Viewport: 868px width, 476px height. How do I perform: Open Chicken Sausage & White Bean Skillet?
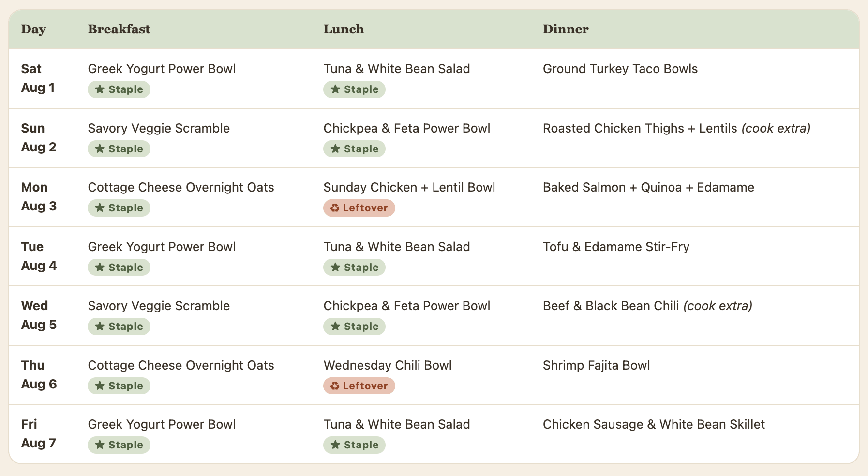tap(654, 424)
